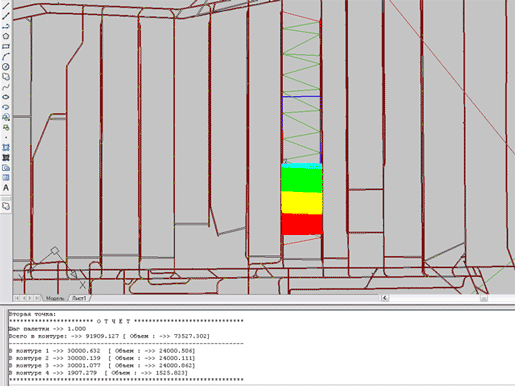This screenshot has width=515, height=386.
Task: Select the Polyline tool
Action: 6,26
